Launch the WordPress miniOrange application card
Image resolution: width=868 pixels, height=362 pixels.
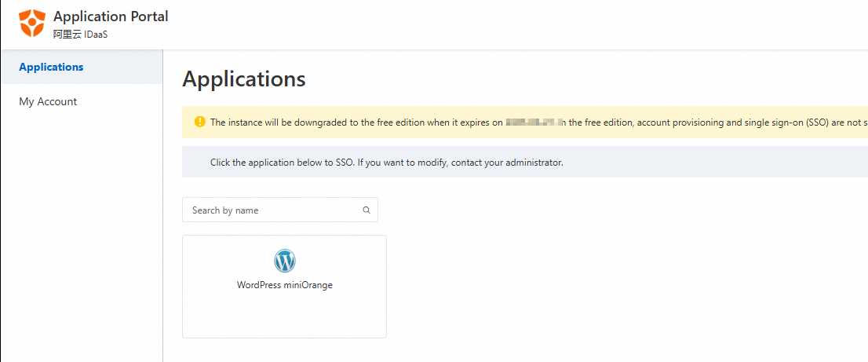point(285,287)
